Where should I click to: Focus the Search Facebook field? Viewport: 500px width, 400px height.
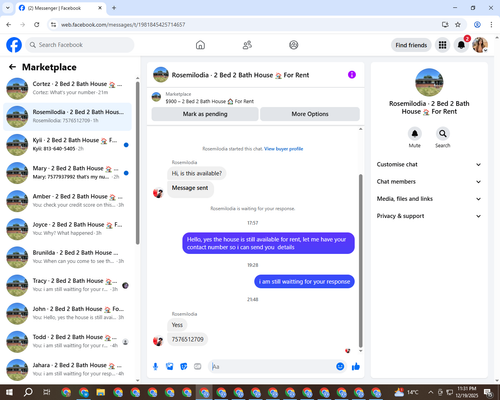80,45
